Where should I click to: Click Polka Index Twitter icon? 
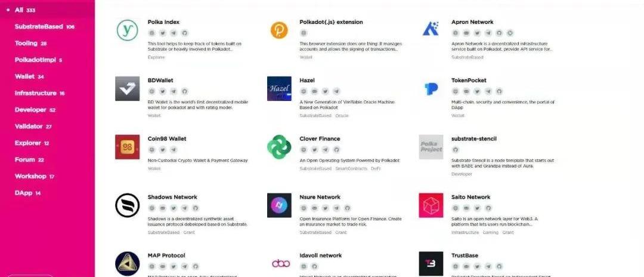tap(162, 33)
